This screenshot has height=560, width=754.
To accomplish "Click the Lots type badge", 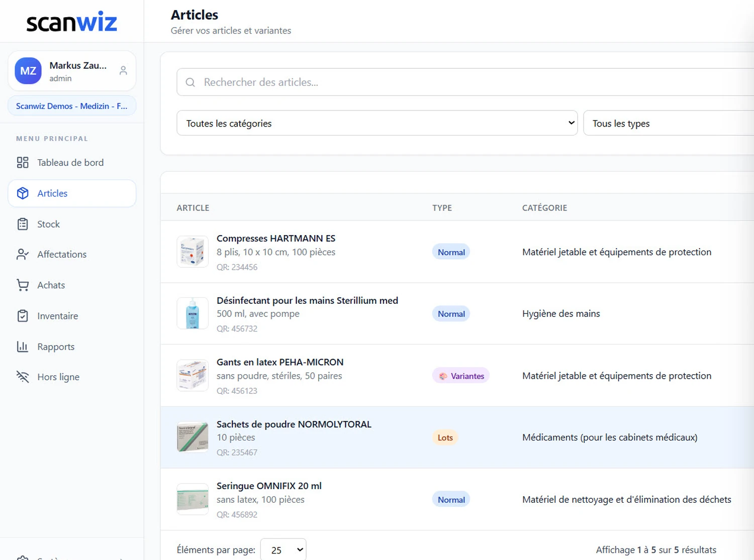I will 445,437.
